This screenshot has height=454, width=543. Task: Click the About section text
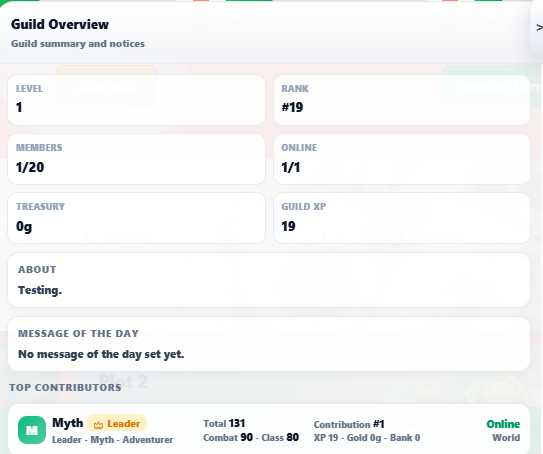pyautogui.click(x=40, y=290)
